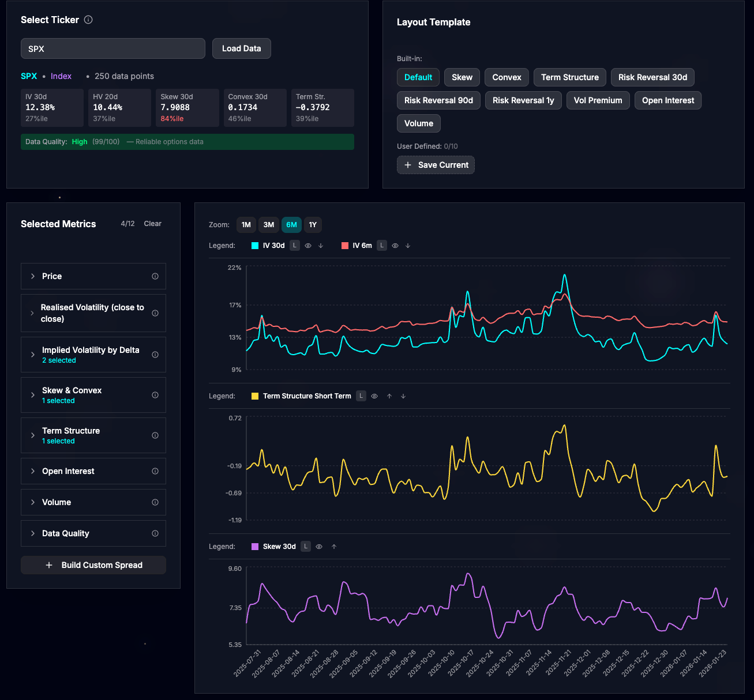Expand the Skew & Convex group

(33, 395)
